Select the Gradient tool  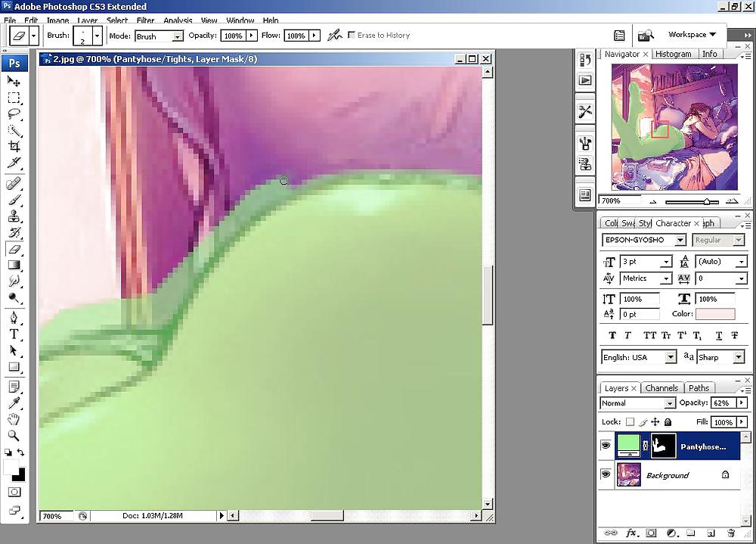14,265
